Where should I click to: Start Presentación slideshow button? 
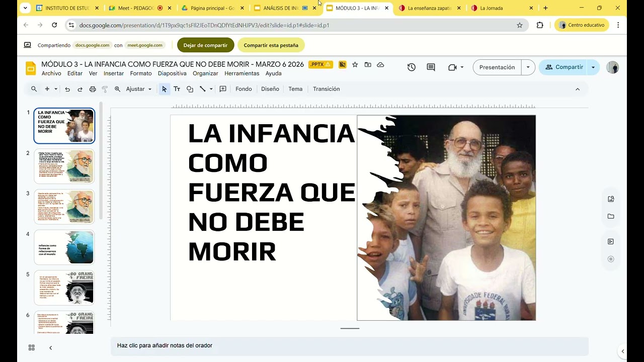[x=497, y=67]
